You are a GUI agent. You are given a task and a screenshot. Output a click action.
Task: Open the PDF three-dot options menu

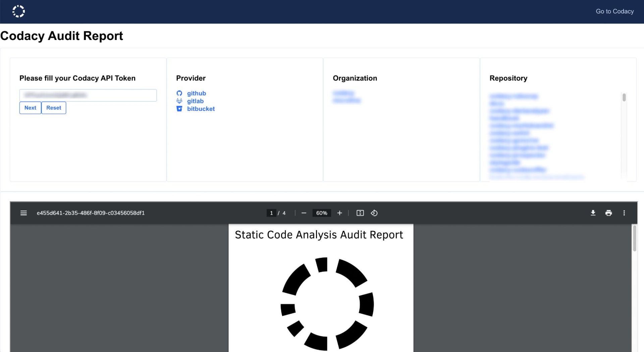point(625,213)
